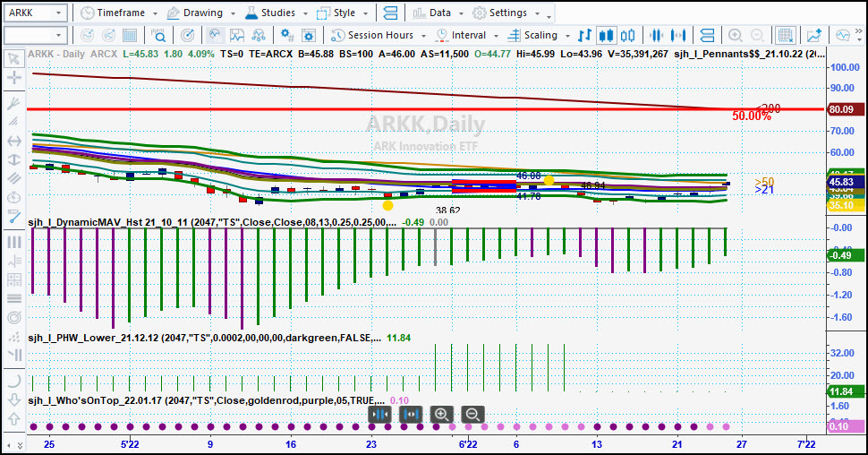Click zoom out button in floating chart bar

[x=472, y=414]
